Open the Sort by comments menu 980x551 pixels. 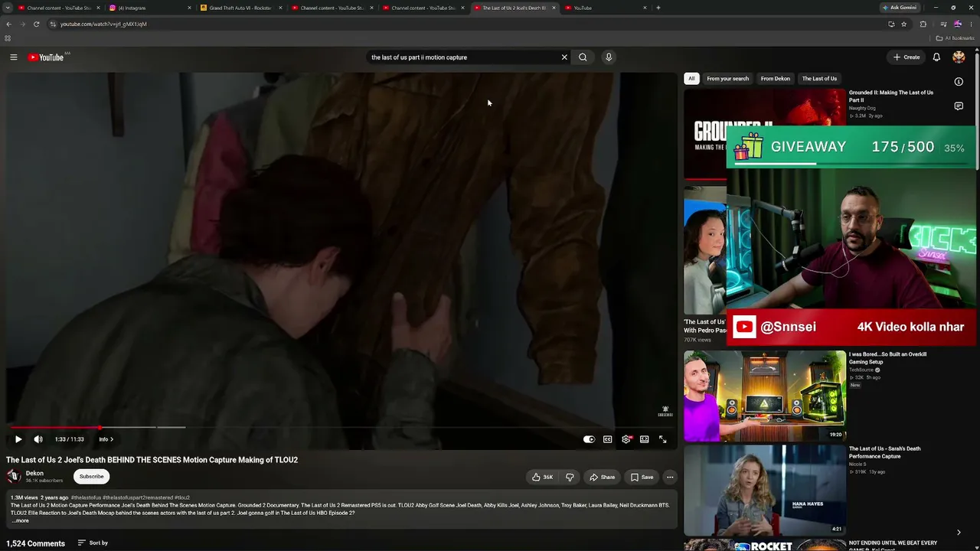93,543
